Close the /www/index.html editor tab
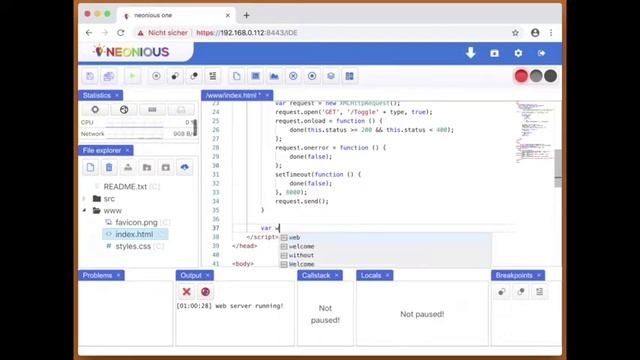The height and width of the screenshot is (360, 640). coord(267,95)
